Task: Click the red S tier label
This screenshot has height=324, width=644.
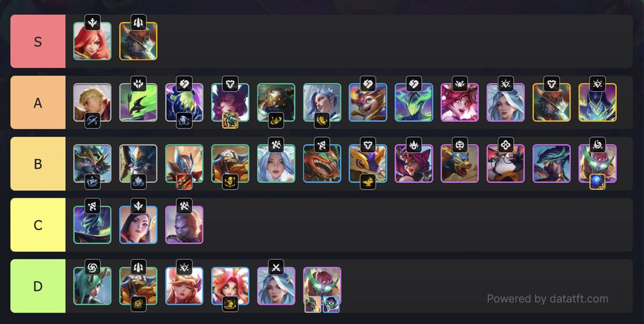Action: pyautogui.click(x=38, y=41)
